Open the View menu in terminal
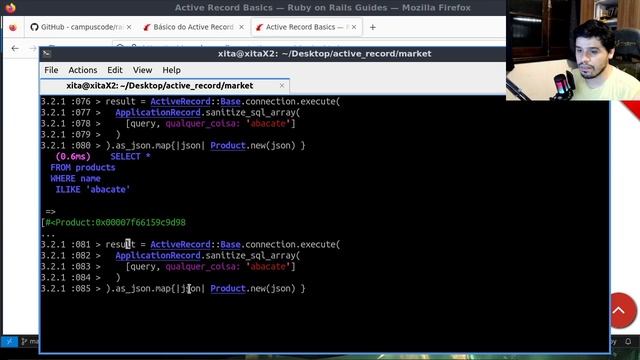This screenshot has width=640, height=360. click(x=142, y=70)
